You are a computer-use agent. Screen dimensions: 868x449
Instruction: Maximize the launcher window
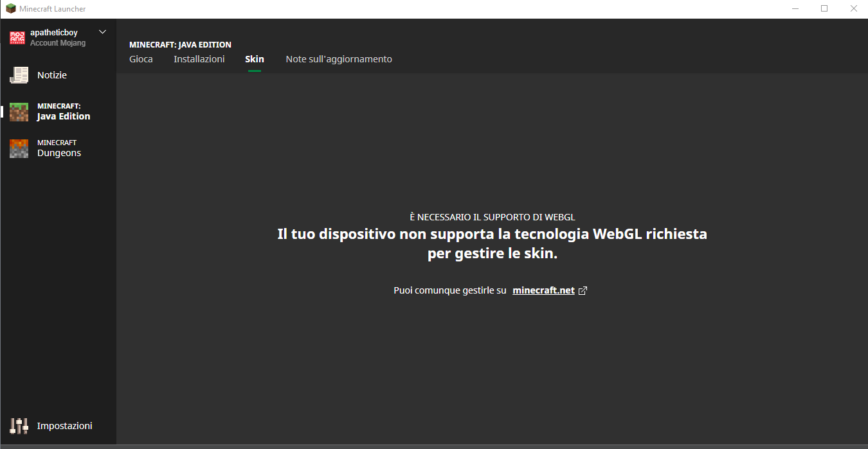coord(824,9)
